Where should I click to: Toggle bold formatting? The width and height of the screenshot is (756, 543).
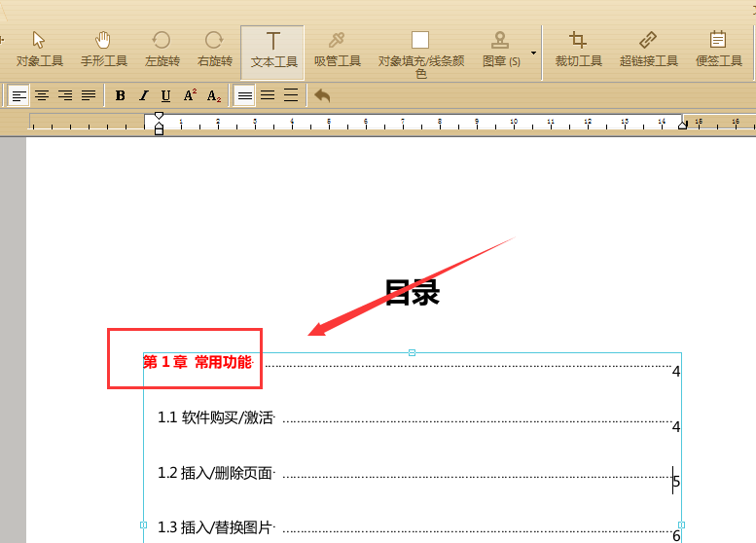[x=120, y=95]
